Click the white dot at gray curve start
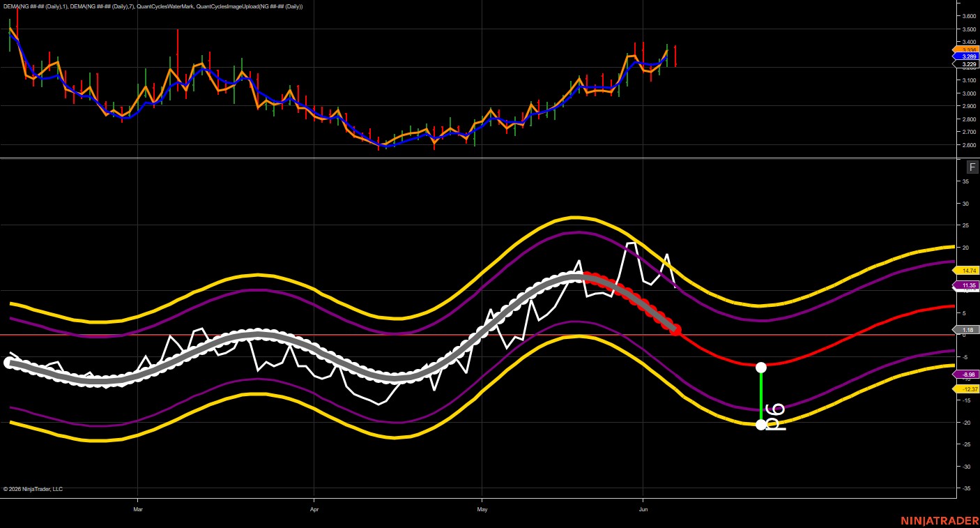This screenshot has width=980, height=528. click(x=9, y=362)
